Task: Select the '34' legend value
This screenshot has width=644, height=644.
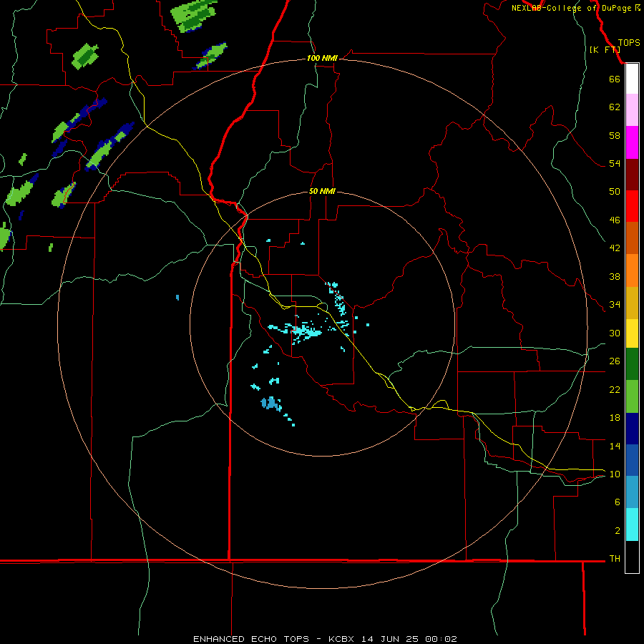Action: click(x=615, y=304)
